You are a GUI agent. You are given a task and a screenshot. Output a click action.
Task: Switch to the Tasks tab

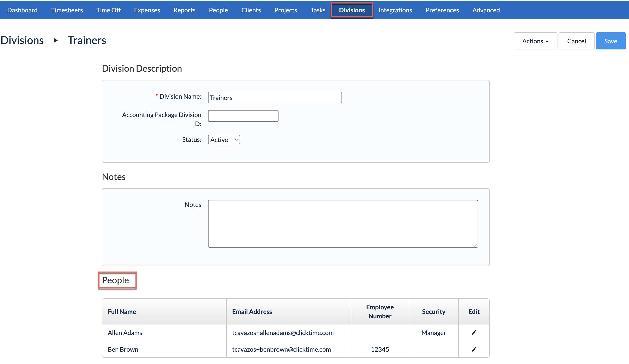(318, 10)
